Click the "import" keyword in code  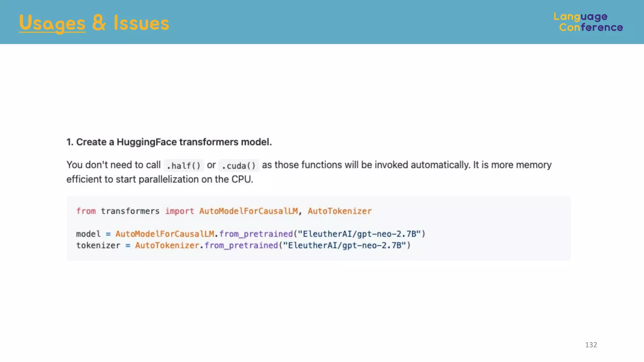(x=180, y=211)
